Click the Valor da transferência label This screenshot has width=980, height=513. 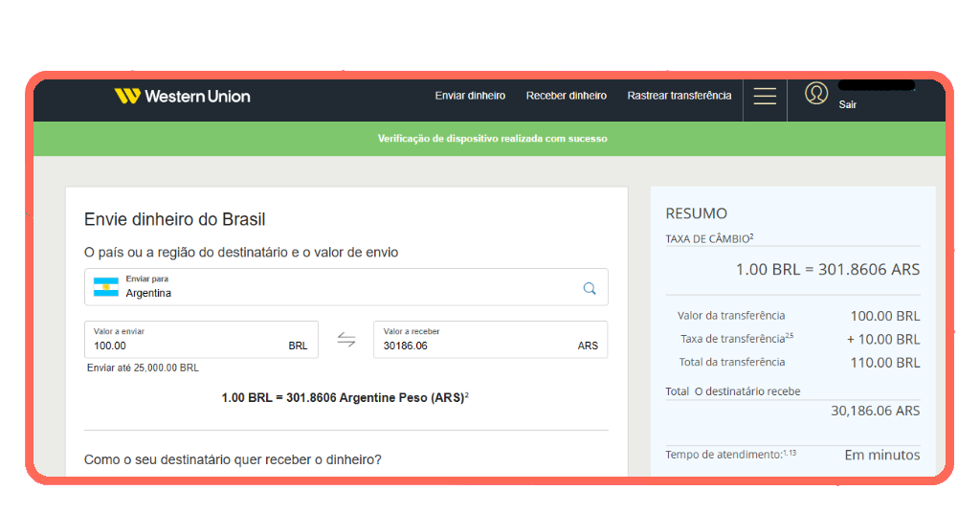(731, 316)
